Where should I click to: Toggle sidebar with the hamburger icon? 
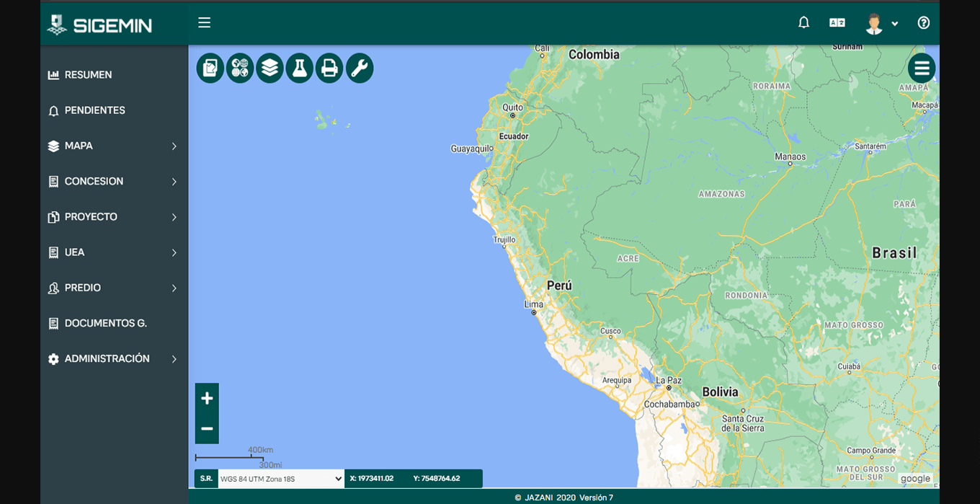205,22
